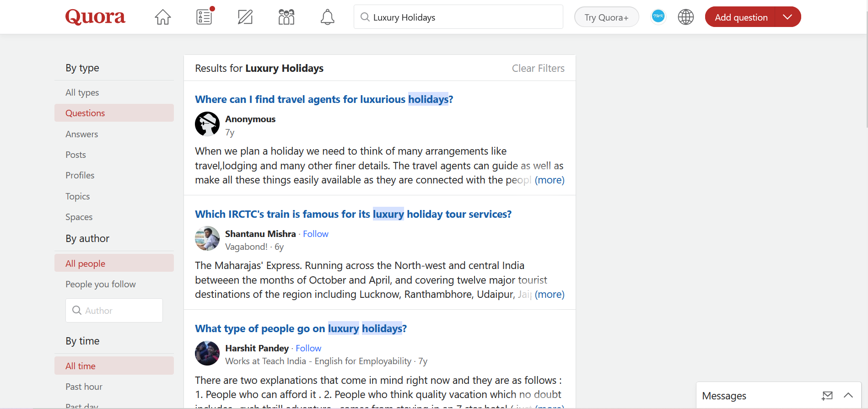This screenshot has height=409, width=868.
Task: Click the Author search field
Action: pyautogui.click(x=114, y=311)
